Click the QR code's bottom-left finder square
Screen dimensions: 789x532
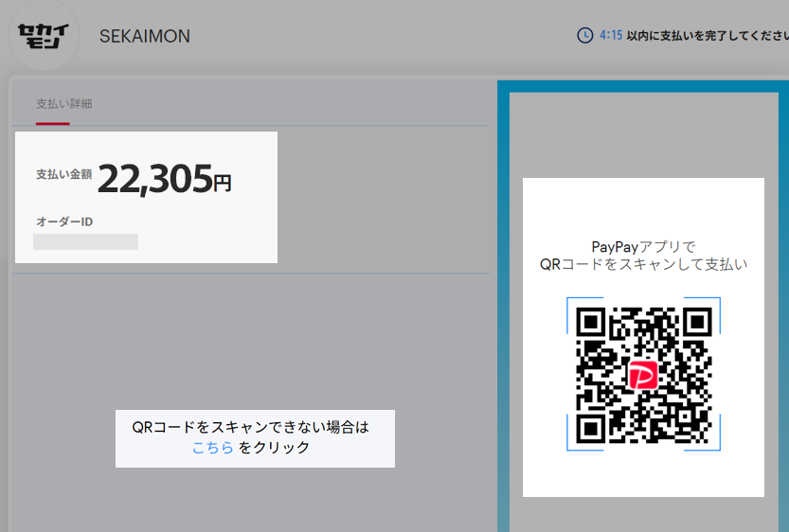(592, 428)
